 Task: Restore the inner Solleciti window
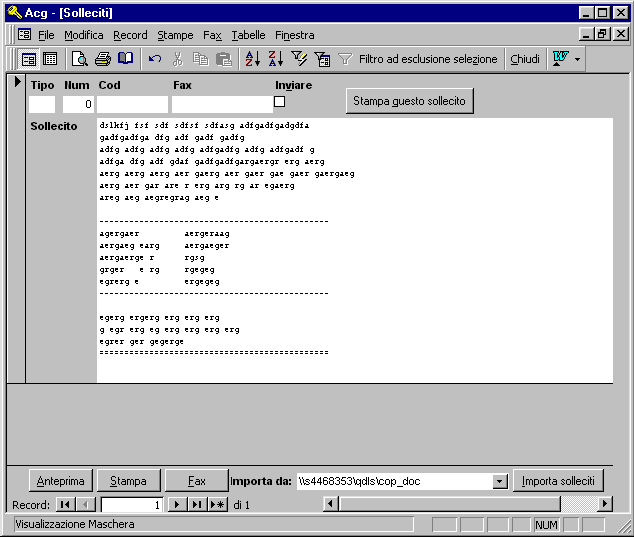[x=602, y=34]
